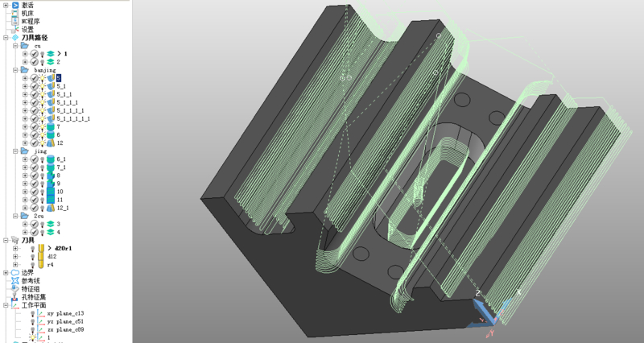The height and width of the screenshot is (343, 644).
Task: Expand the 边界 boundaries node
Action: point(6,272)
